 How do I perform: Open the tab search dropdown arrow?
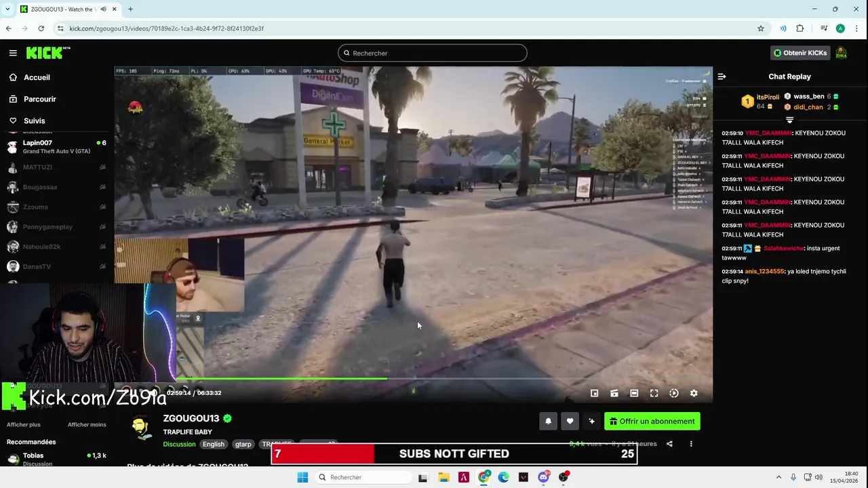coord(9,9)
